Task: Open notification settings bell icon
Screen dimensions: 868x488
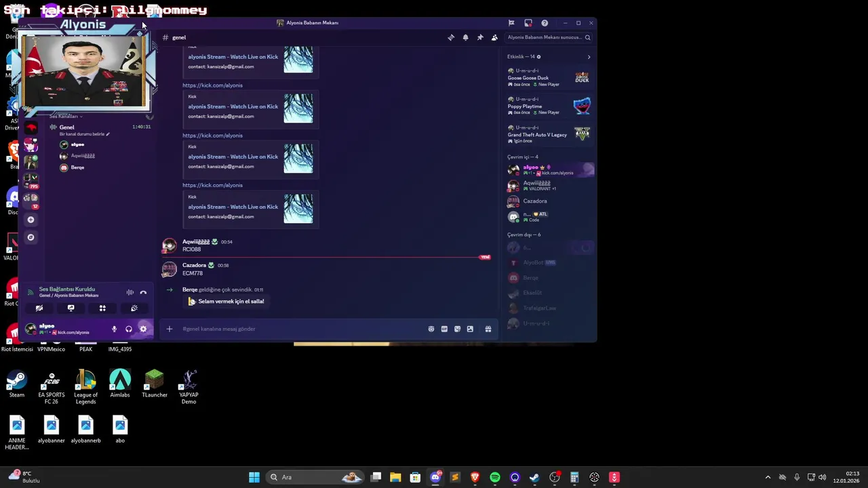Action: (465, 37)
